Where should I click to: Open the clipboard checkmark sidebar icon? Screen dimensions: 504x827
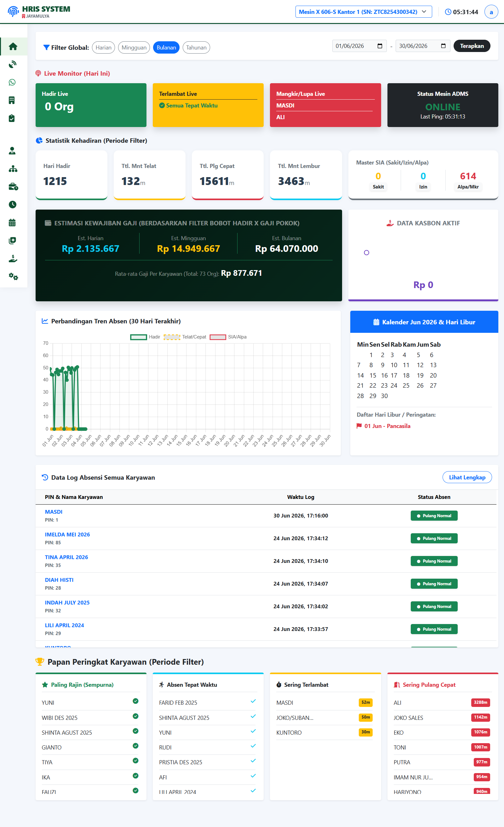click(x=12, y=118)
